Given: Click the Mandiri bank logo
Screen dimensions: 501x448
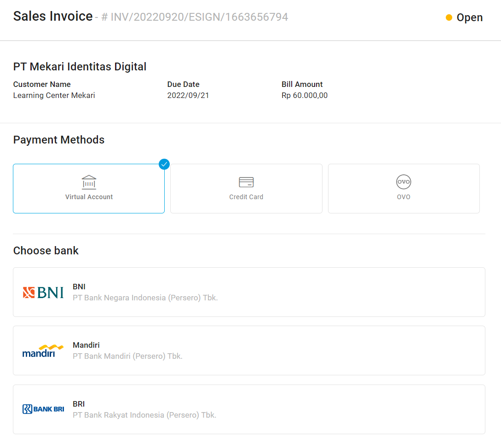Looking at the screenshot, I should point(43,351).
